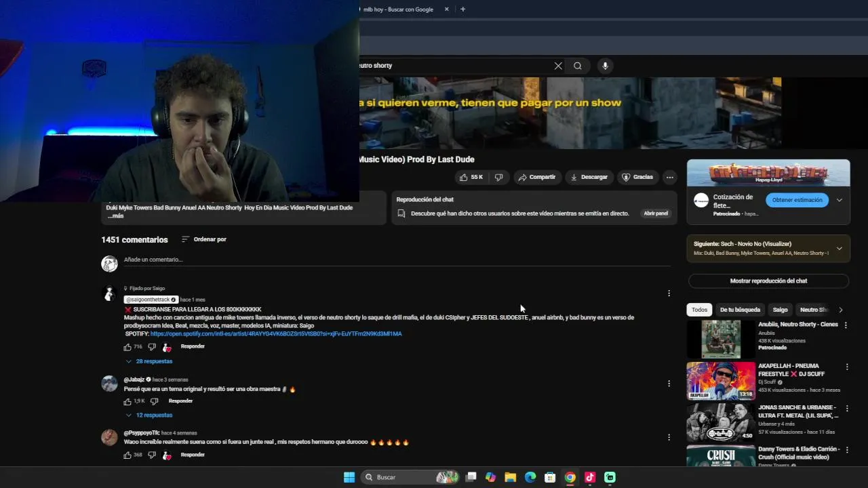Open Anubiis Neutro Shorty Cienes thumbnail
This screenshot has height=488, width=868.
pos(721,339)
